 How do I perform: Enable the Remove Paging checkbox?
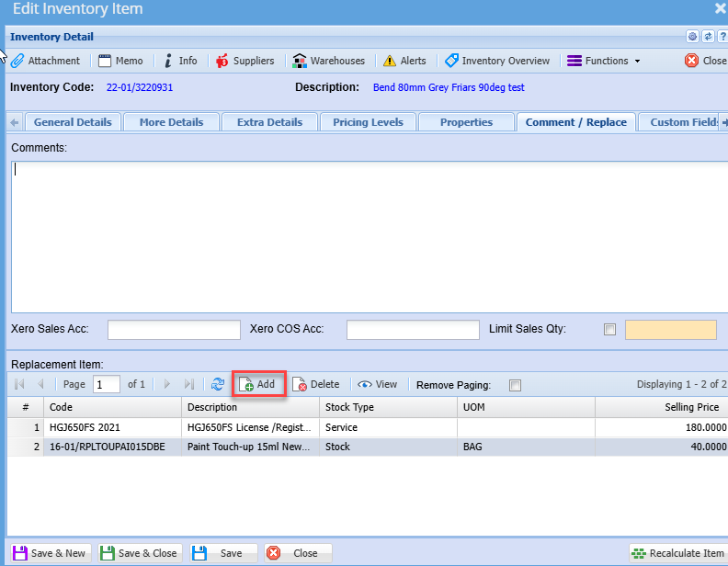pyautogui.click(x=515, y=385)
